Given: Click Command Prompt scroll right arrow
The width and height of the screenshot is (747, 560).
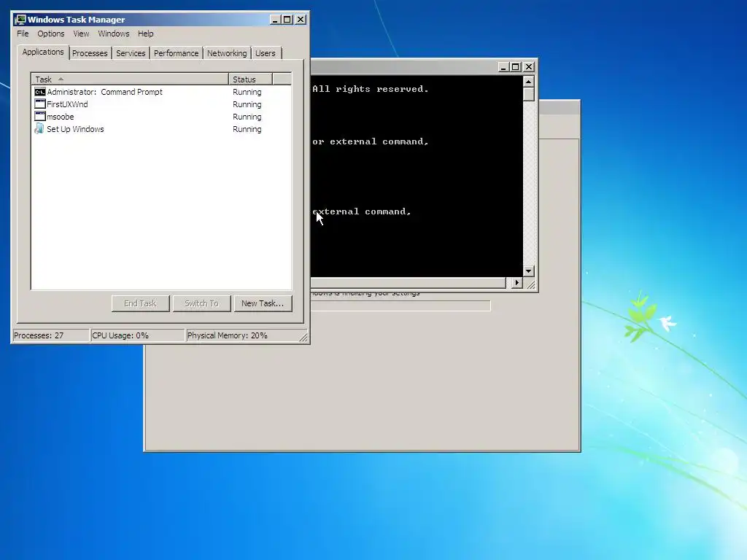Looking at the screenshot, I should [517, 283].
